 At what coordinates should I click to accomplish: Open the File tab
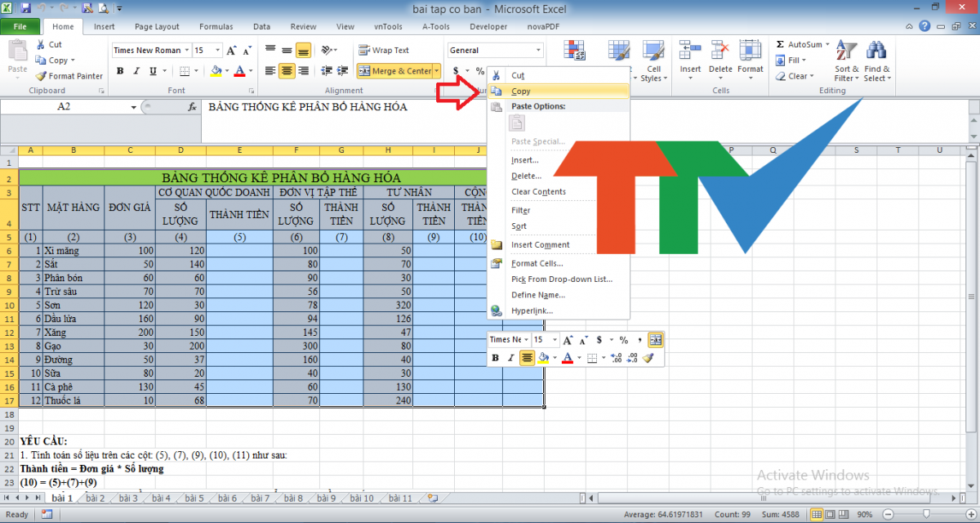[20, 26]
